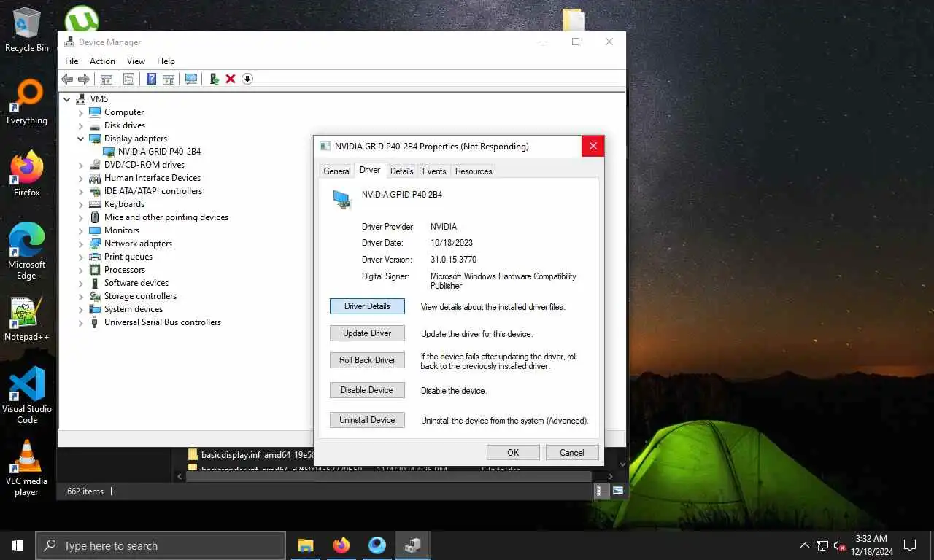This screenshot has height=560, width=934.
Task: Click the Forward arrow in Device Manager toolbar
Action: tap(84, 79)
